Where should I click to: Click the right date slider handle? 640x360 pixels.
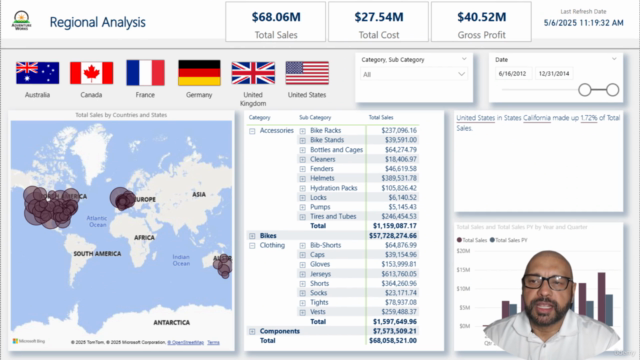coord(612,90)
